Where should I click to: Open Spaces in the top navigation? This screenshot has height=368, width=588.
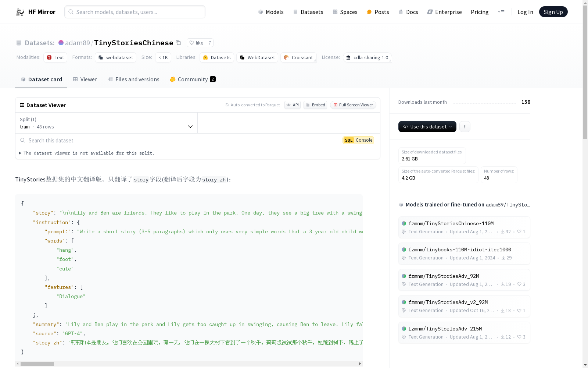(345, 12)
